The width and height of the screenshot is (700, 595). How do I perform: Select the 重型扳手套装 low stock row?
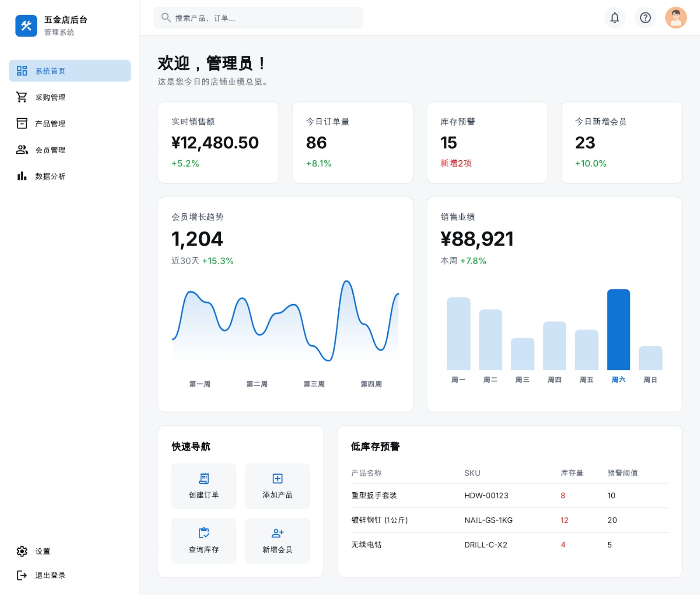(x=509, y=495)
